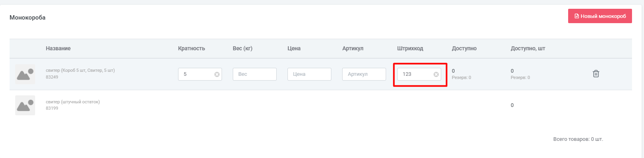Click the Штрихкод column header
Image resolution: width=644 pixels, height=158 pixels.
(410, 48)
